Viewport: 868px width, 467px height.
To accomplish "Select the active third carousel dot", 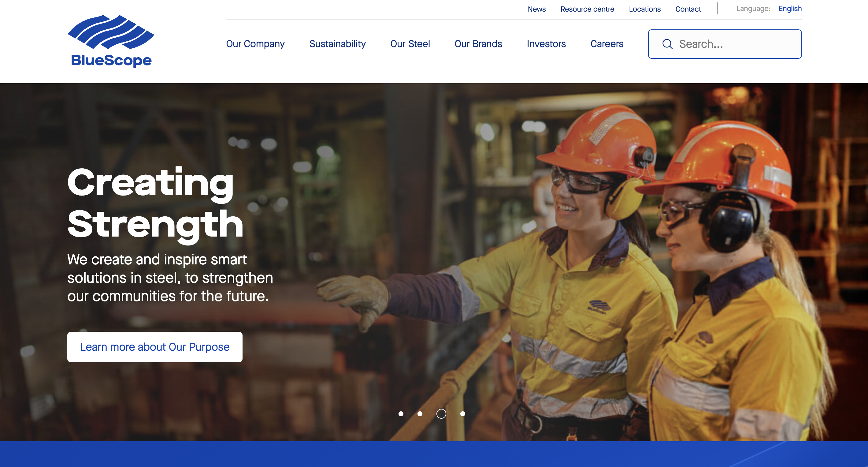I will pos(441,414).
